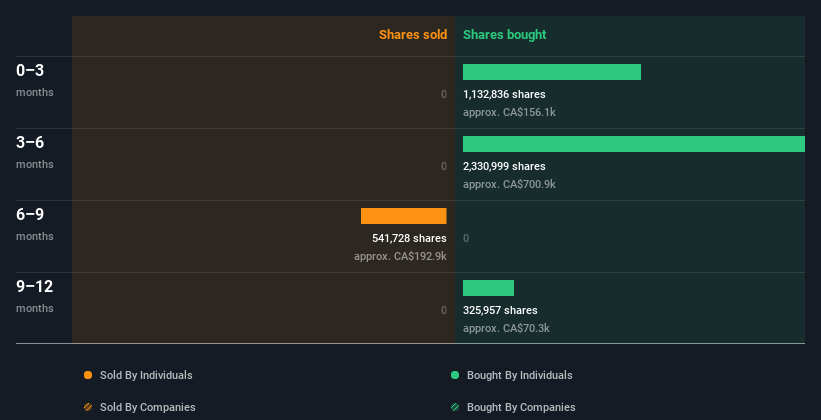The width and height of the screenshot is (821, 420).
Task: Click the green bar for 9–12 months
Action: [489, 288]
